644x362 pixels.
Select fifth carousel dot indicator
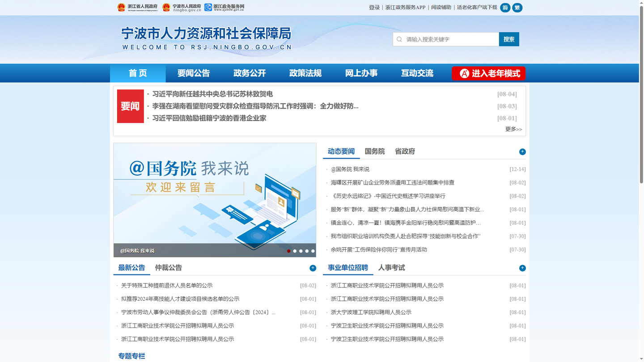coord(313,251)
